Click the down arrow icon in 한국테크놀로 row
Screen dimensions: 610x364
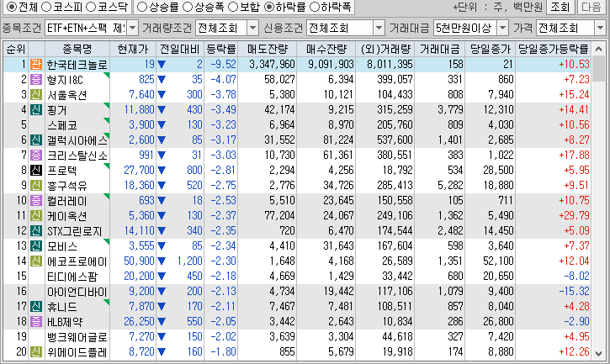tap(162, 65)
